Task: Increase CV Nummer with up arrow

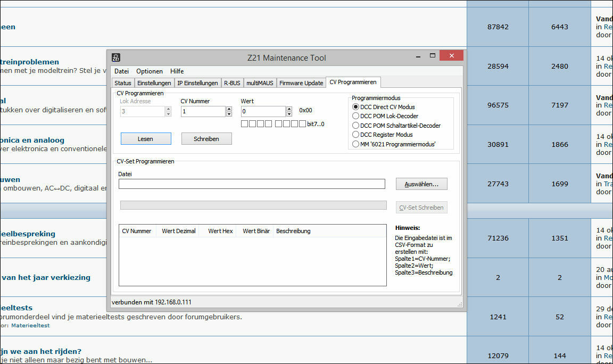Action: pyautogui.click(x=229, y=109)
